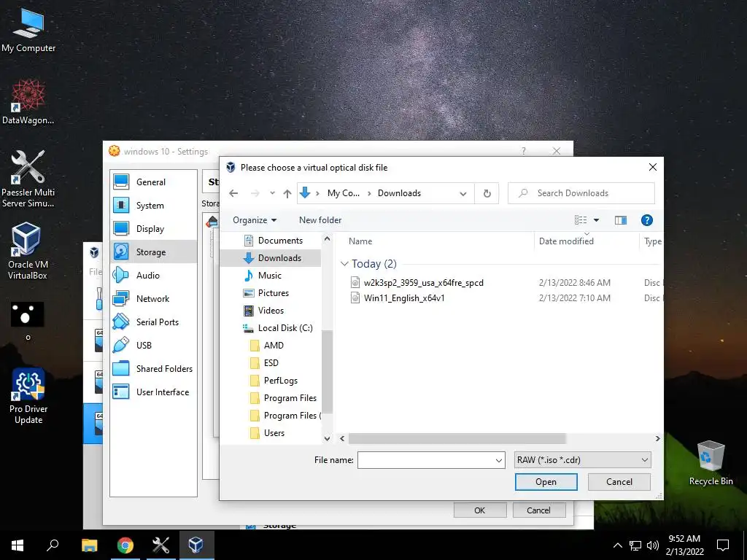Open Downloads in navigation tree
The width and height of the screenshot is (747, 560).
point(279,258)
